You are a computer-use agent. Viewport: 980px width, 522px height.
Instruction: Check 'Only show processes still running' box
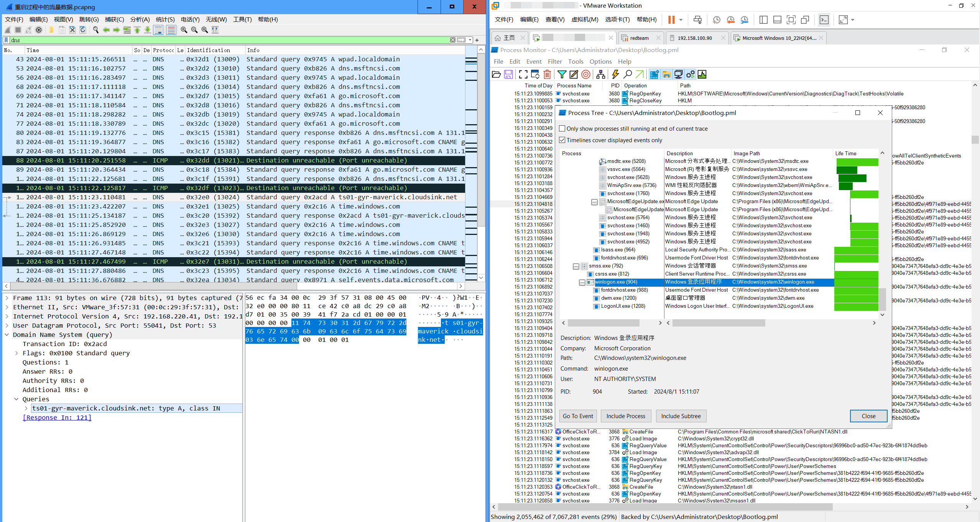point(562,129)
